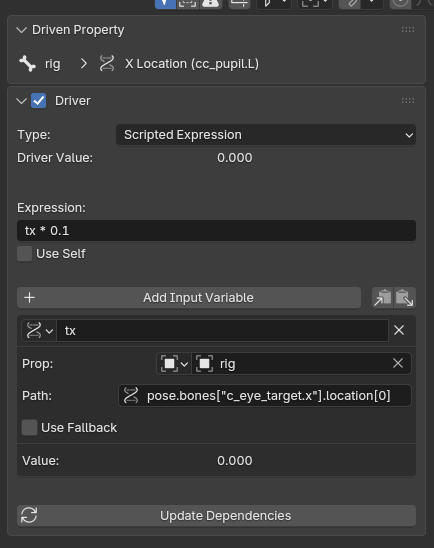Click the Driven Property panel drag handle
The image size is (434, 548).
[x=408, y=30]
